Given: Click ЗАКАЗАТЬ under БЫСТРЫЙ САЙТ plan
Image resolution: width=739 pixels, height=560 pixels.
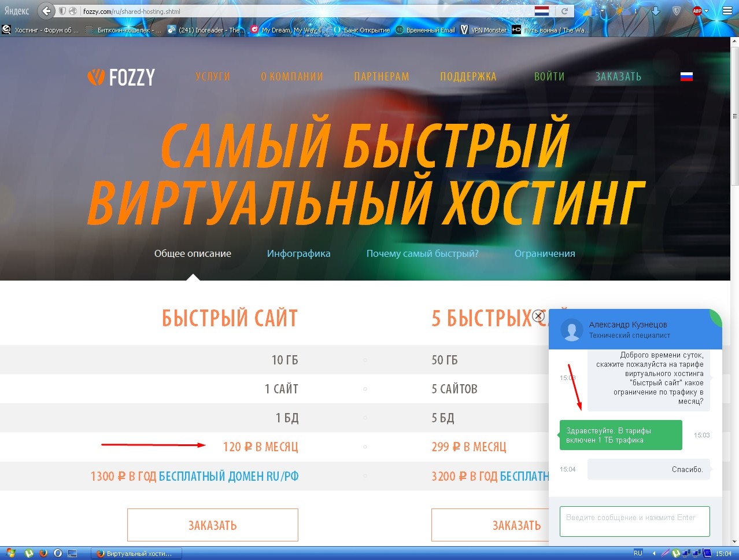Looking at the screenshot, I should coord(213,525).
